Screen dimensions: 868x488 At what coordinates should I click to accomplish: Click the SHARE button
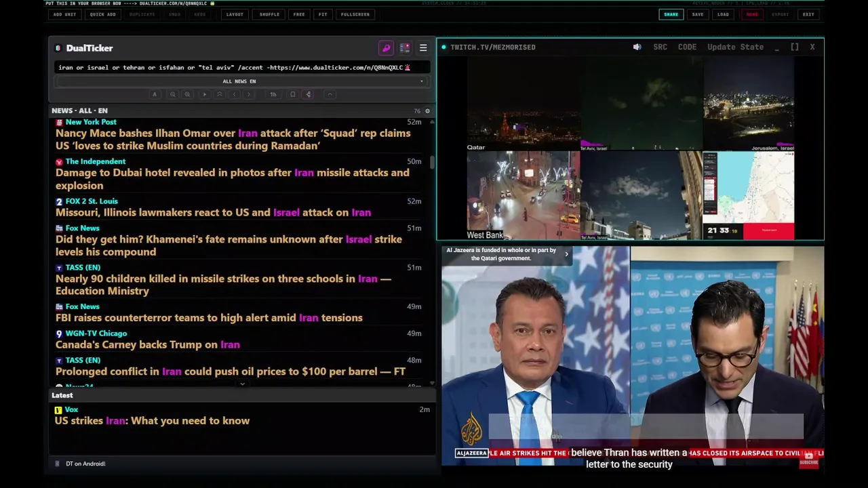pos(671,14)
